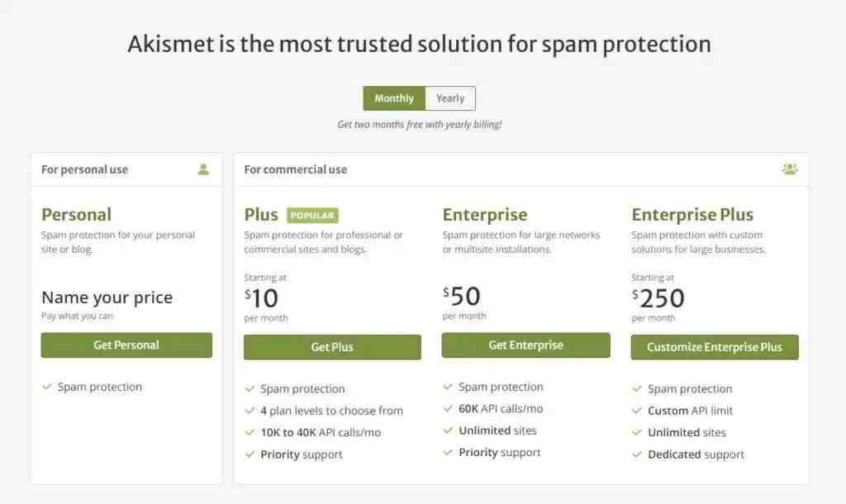This screenshot has height=504, width=846.
Task: Click the Name your price text
Action: point(107,297)
